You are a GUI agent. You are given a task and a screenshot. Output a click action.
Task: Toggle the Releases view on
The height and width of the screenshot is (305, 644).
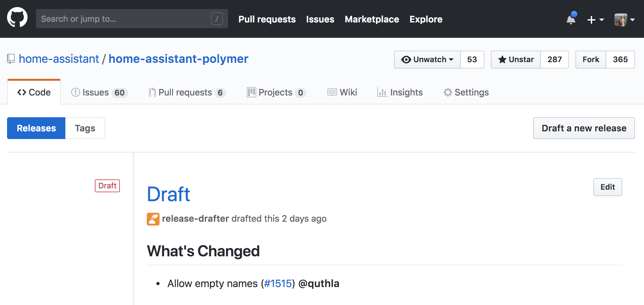(36, 128)
